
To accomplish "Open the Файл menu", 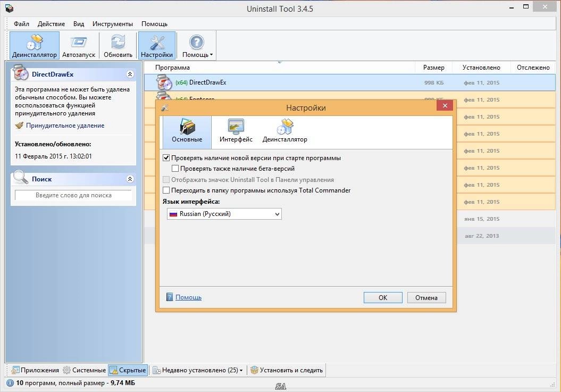I will [21, 24].
